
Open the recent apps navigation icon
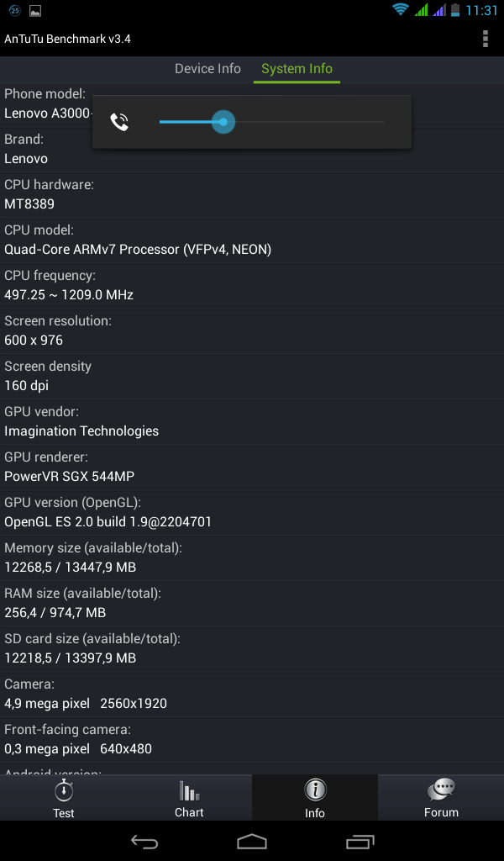(360, 842)
